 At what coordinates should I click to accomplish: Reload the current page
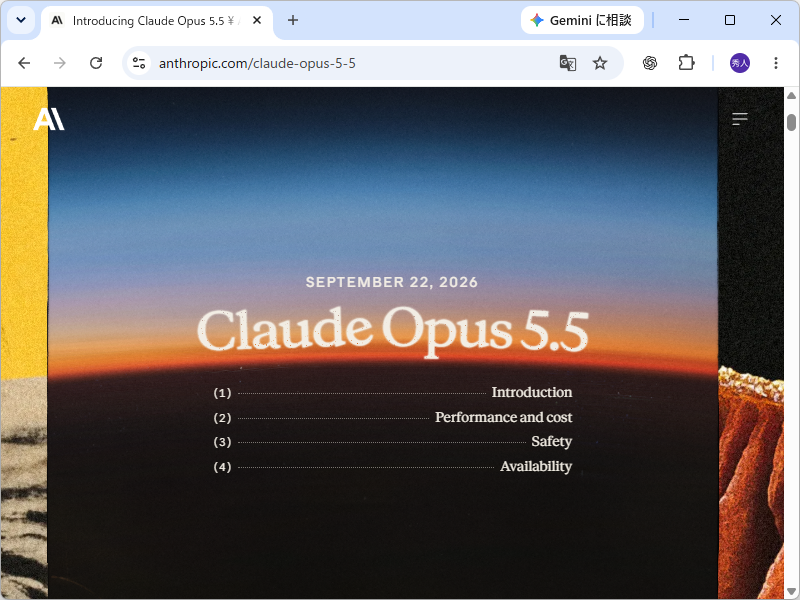click(96, 63)
